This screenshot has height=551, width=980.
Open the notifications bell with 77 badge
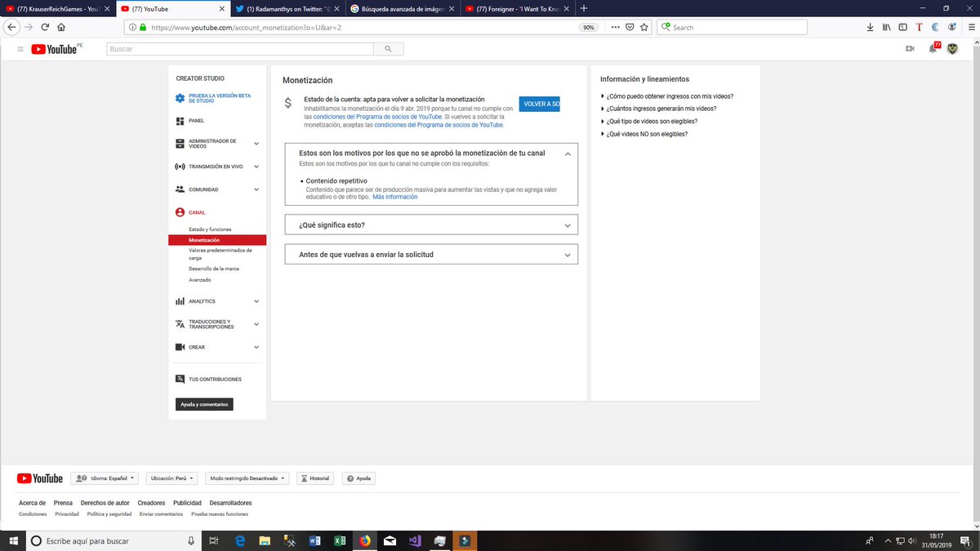(x=933, y=48)
